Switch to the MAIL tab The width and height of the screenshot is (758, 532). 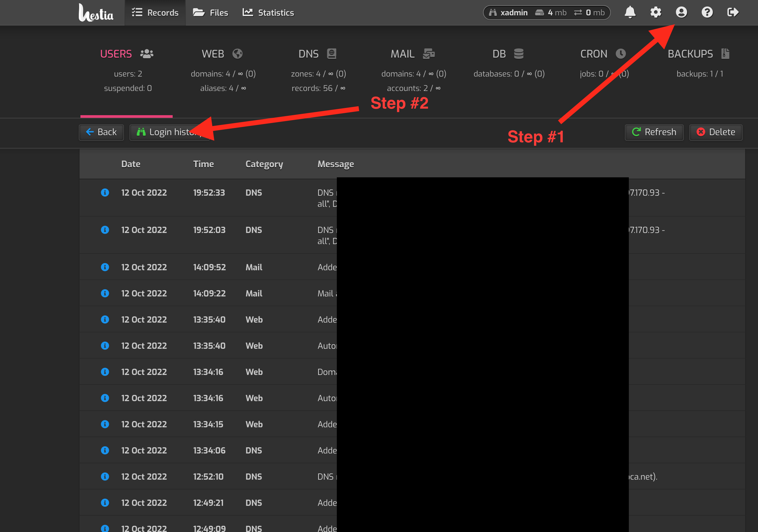pyautogui.click(x=413, y=54)
